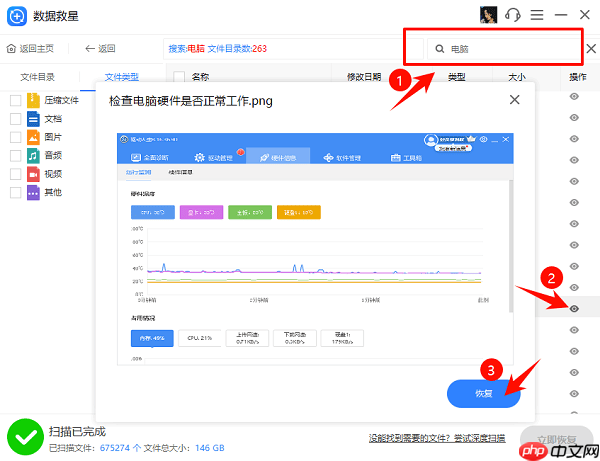Click the 返回主页 home icon

(11, 48)
